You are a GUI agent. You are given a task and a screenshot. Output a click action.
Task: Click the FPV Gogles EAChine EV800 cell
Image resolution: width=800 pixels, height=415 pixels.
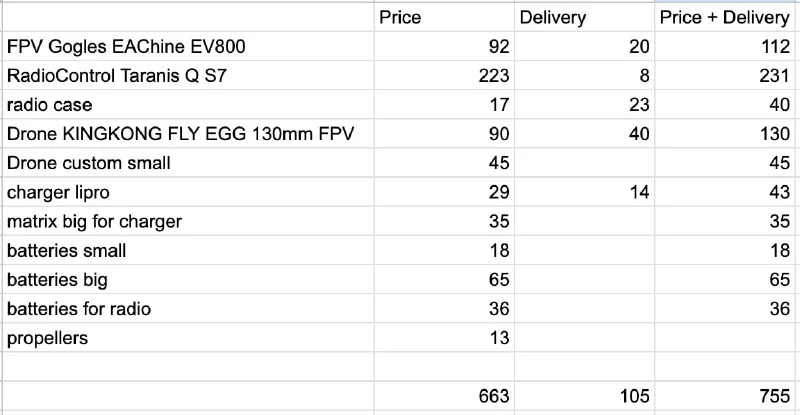[x=188, y=47]
